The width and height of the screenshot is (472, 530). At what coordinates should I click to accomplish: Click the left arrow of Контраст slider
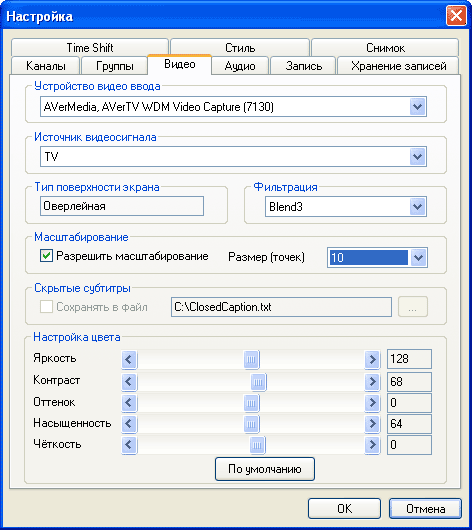[x=129, y=382]
